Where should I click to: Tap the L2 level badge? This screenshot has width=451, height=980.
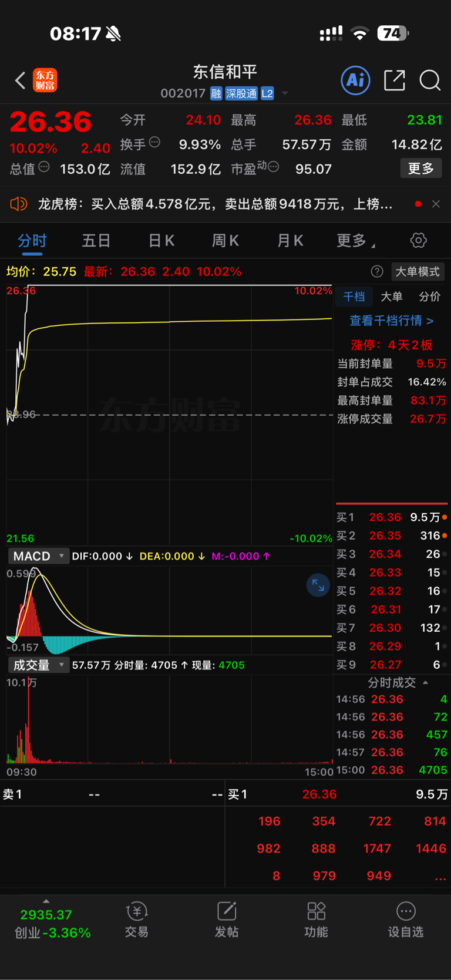[x=267, y=93]
